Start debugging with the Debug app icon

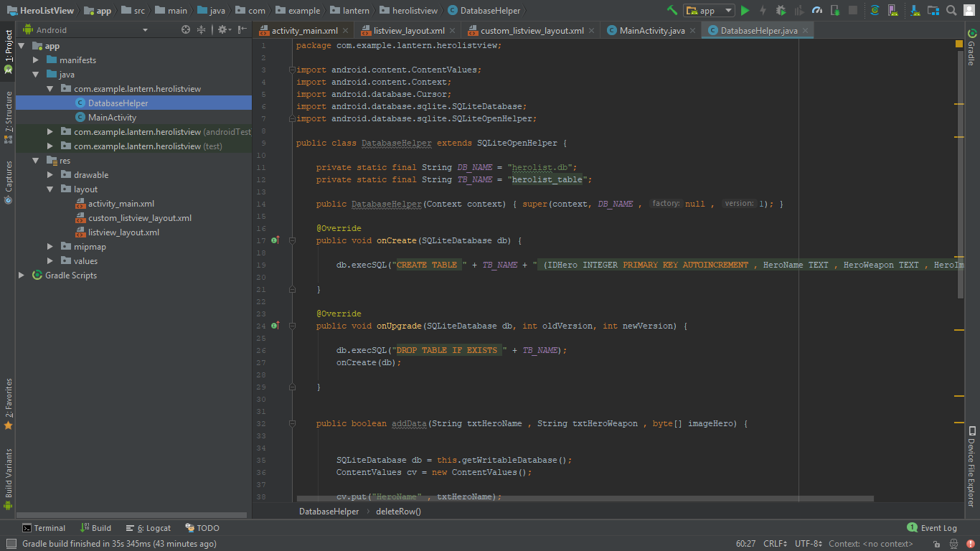781,10
